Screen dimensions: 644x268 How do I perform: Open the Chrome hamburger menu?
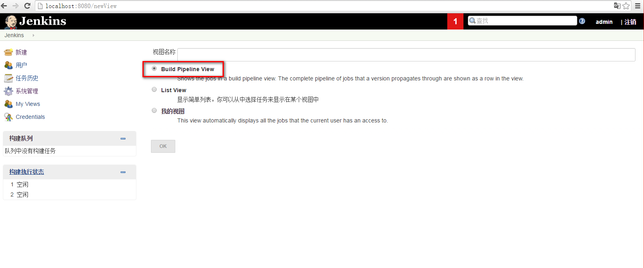[638, 6]
